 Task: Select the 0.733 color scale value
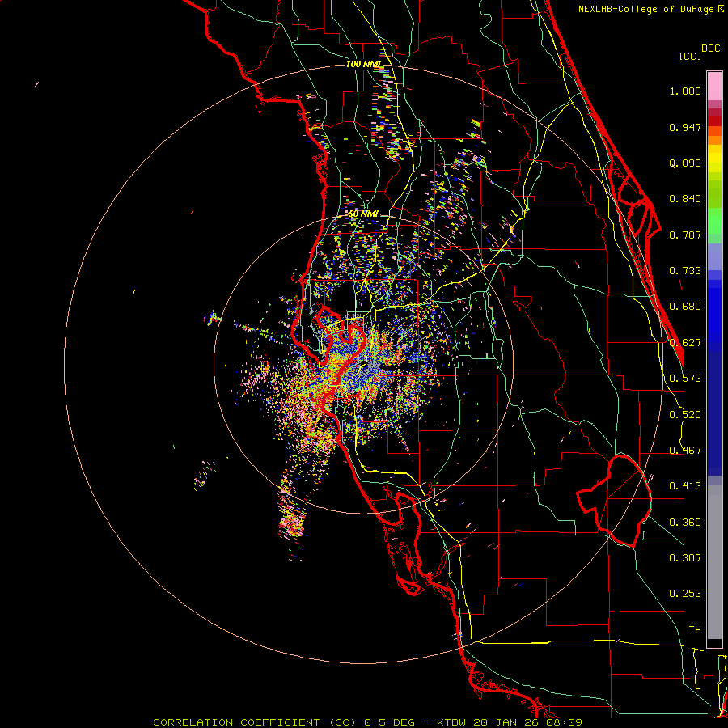(x=685, y=271)
